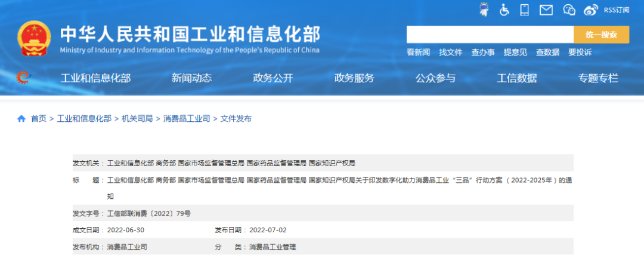The width and height of the screenshot is (644, 261).
Task: Select 查数据 search shortcut
Action: 547,53
